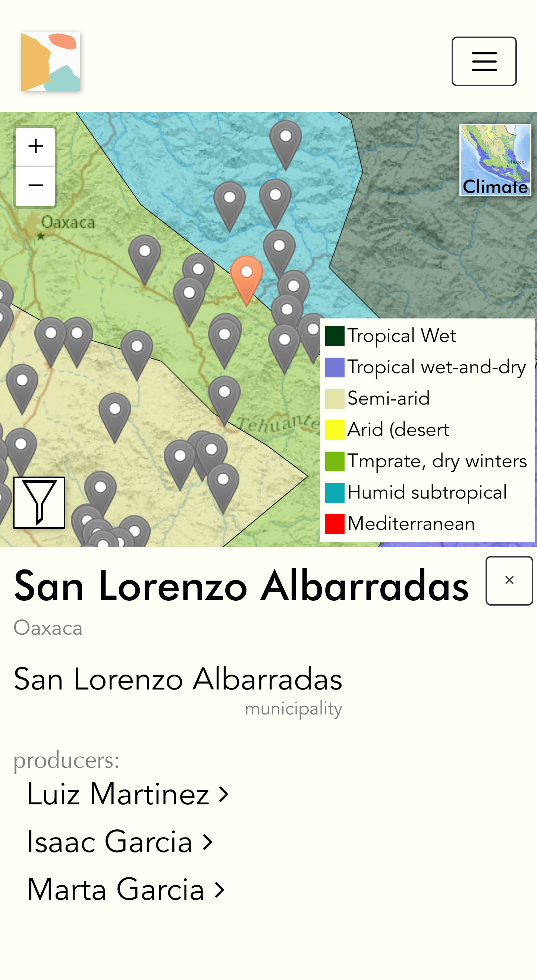Close the San Lorenzo Albarradas panel
Screen dimensions: 537x980
pos(509,580)
